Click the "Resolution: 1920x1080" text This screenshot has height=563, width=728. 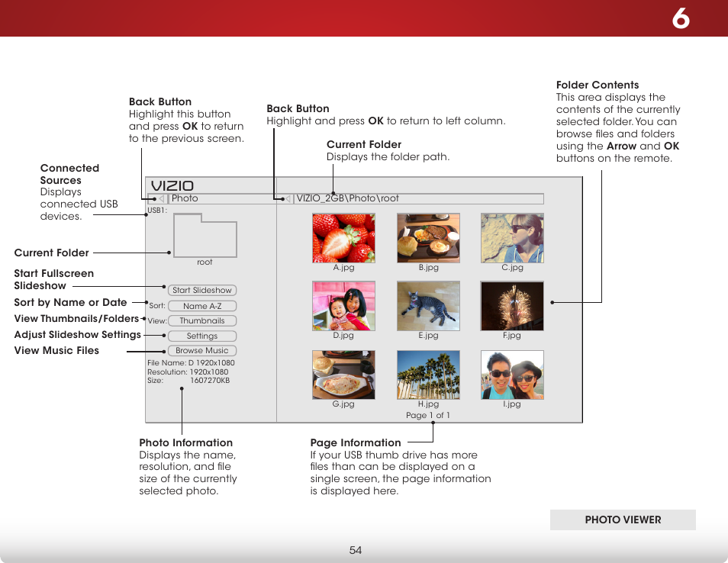188,372
